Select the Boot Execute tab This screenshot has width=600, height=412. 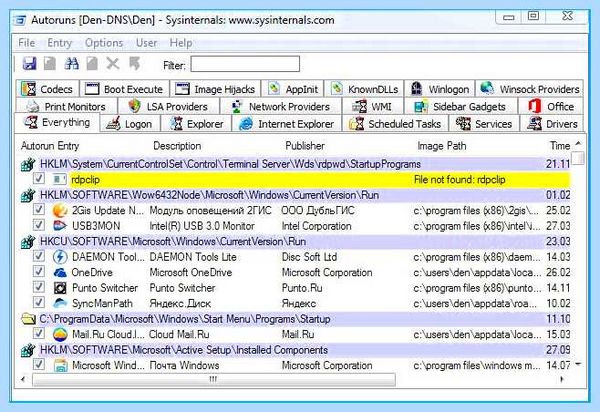coord(124,89)
